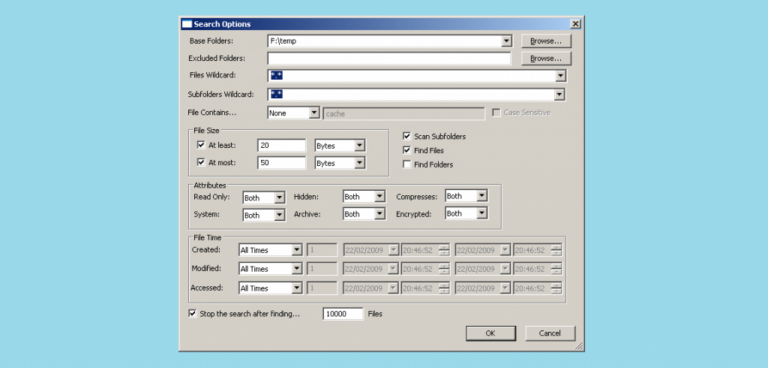This screenshot has width=768, height=368.
Task: Click the At most size value field
Action: [x=281, y=163]
